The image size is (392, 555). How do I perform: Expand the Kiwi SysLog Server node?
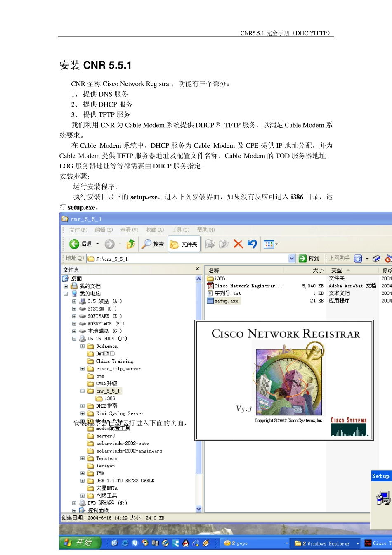tap(83, 413)
